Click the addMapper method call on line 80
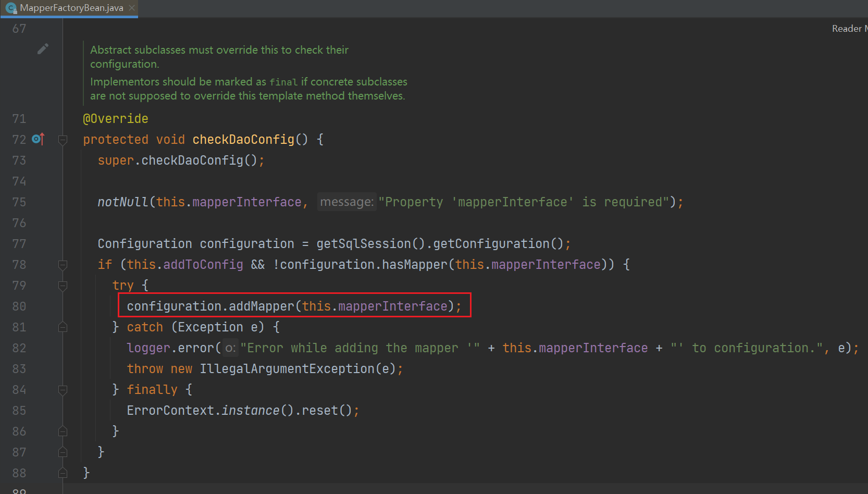Viewport: 868px width, 494px height. pos(262,306)
